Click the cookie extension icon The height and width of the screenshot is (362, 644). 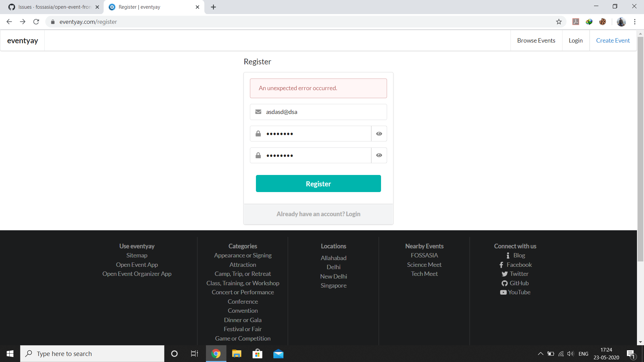pyautogui.click(x=603, y=22)
